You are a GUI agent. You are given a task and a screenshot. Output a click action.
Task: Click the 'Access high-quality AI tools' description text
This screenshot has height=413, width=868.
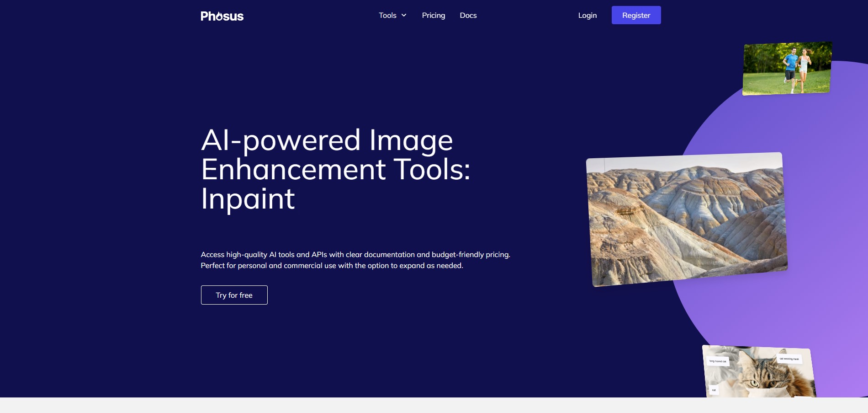(x=355, y=260)
